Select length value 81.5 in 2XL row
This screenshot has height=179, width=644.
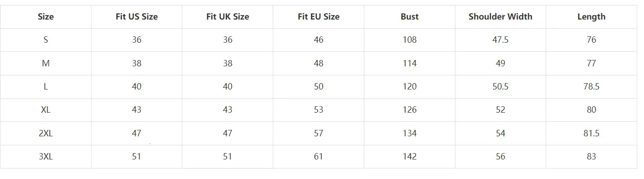591,134
